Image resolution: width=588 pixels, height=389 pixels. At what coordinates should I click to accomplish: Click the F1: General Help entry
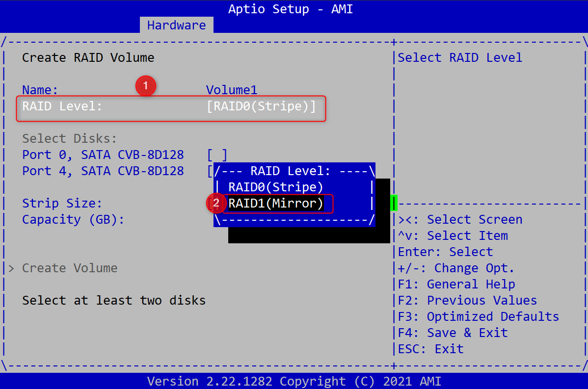pyautogui.click(x=460, y=284)
